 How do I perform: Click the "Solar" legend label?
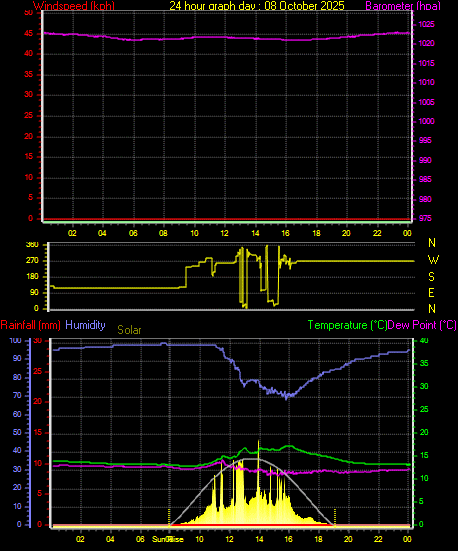tap(129, 330)
